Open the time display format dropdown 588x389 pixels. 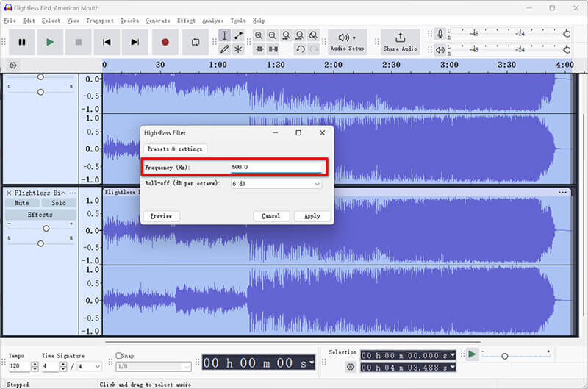pyautogui.click(x=311, y=363)
